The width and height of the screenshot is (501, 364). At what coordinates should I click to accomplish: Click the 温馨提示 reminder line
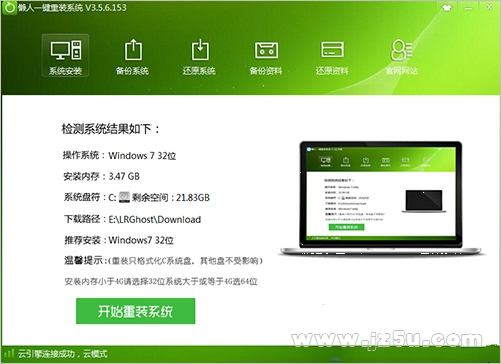pos(163,260)
